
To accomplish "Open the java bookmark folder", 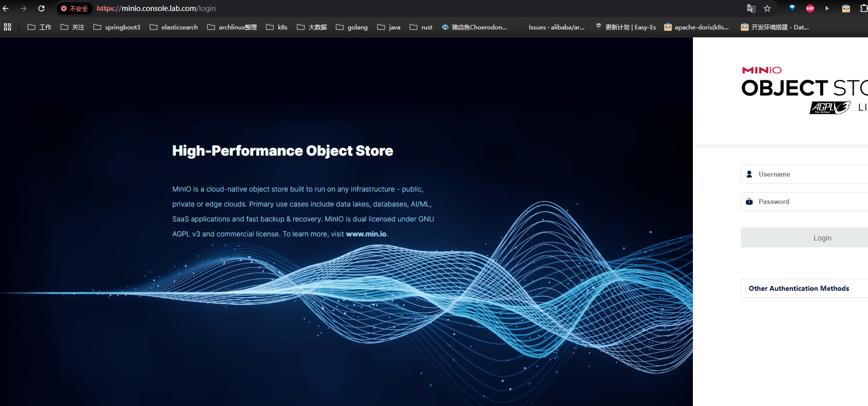I will coord(389,27).
